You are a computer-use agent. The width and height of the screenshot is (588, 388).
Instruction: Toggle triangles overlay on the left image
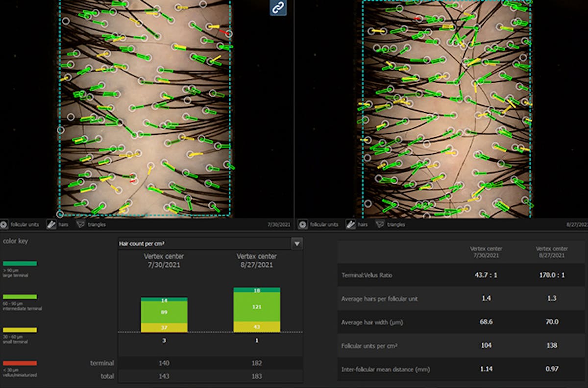click(81, 224)
